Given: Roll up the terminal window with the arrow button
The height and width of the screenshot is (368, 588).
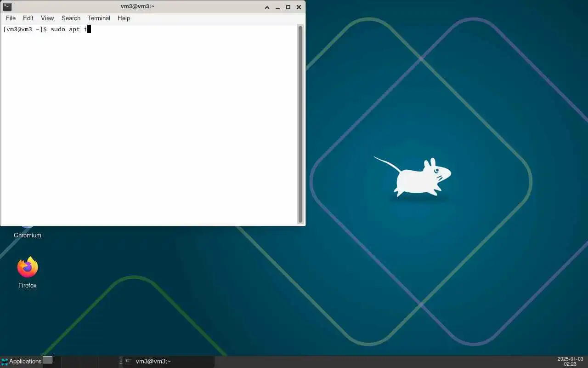Looking at the screenshot, I should (267, 7).
